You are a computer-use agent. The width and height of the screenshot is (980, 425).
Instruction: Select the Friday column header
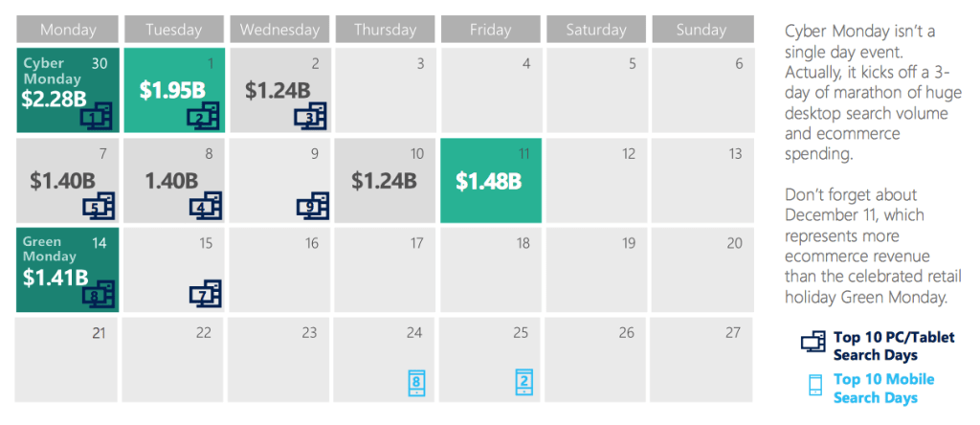tap(491, 30)
